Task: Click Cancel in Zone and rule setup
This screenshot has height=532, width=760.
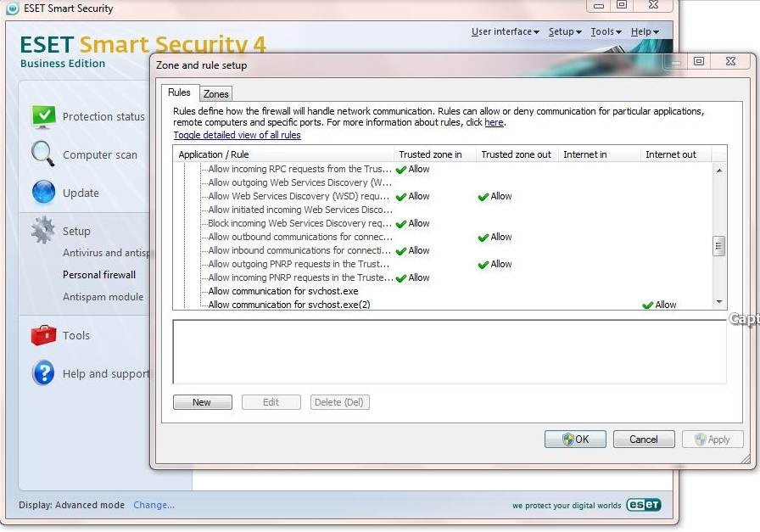Action: click(644, 439)
